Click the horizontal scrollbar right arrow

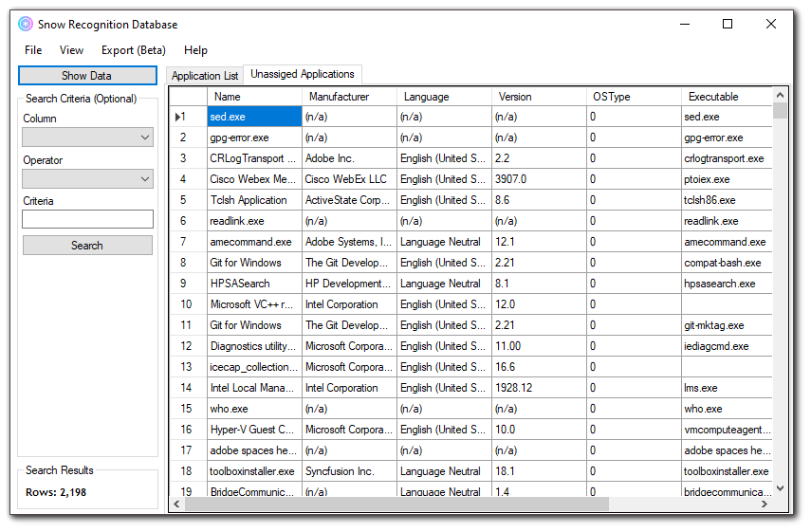point(765,504)
